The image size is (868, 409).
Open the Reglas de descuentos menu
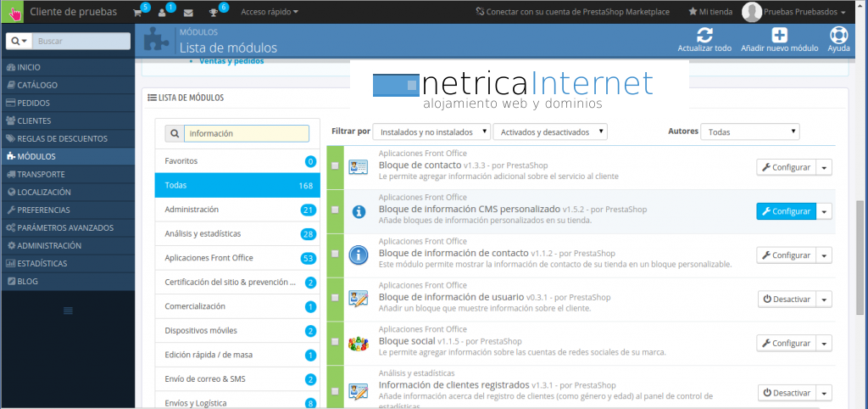click(x=68, y=138)
